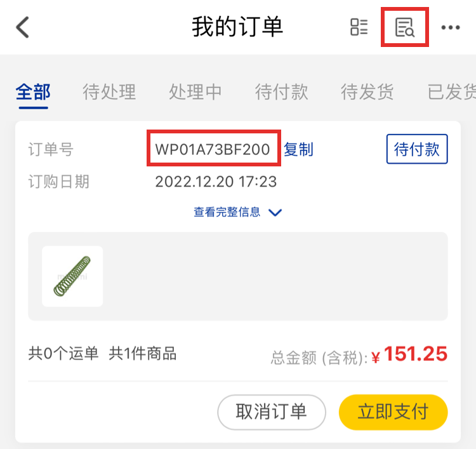
Task: Switch to list view icon
Action: pos(359,27)
